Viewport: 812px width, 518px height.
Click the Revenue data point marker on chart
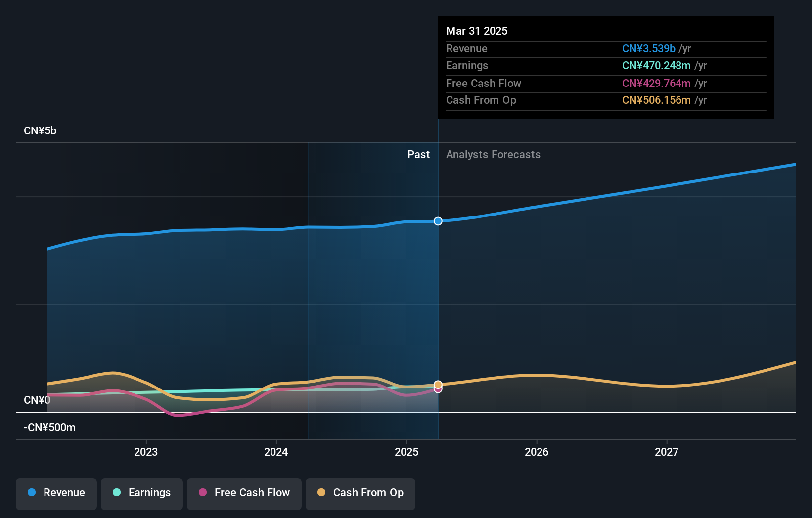438,221
